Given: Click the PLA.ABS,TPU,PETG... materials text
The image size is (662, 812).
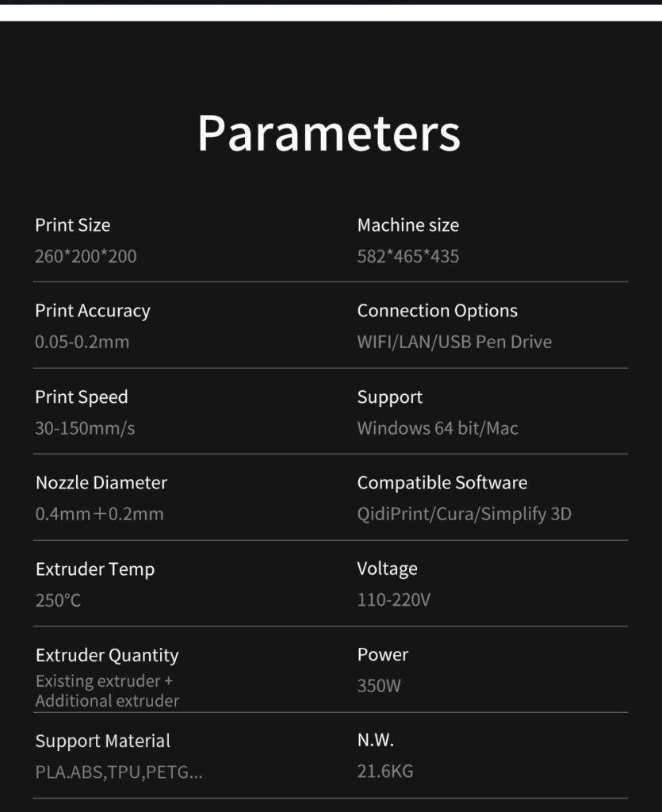Looking at the screenshot, I should [x=119, y=772].
